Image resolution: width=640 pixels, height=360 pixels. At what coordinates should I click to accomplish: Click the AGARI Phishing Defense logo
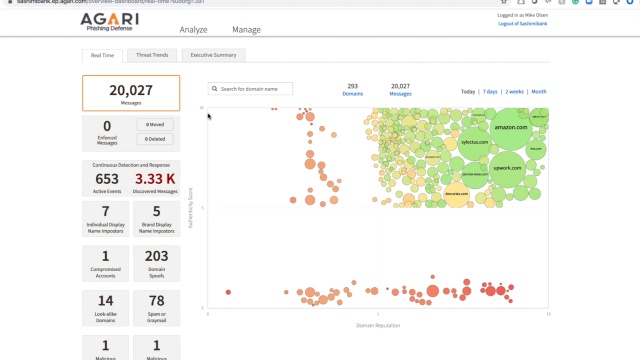pos(109,22)
